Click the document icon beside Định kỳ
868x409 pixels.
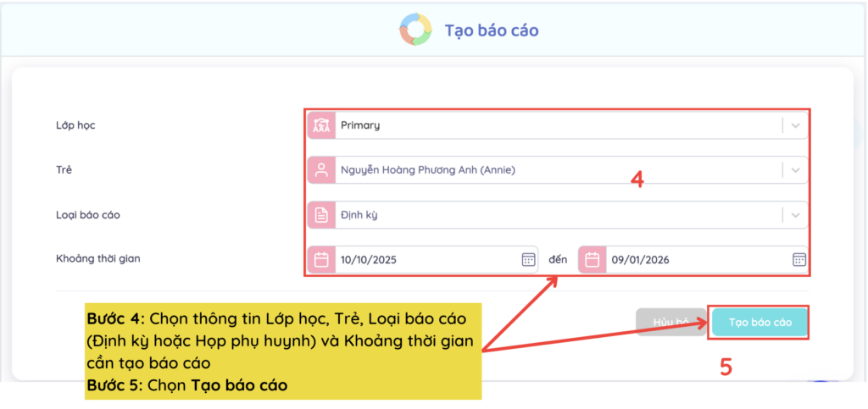click(321, 215)
